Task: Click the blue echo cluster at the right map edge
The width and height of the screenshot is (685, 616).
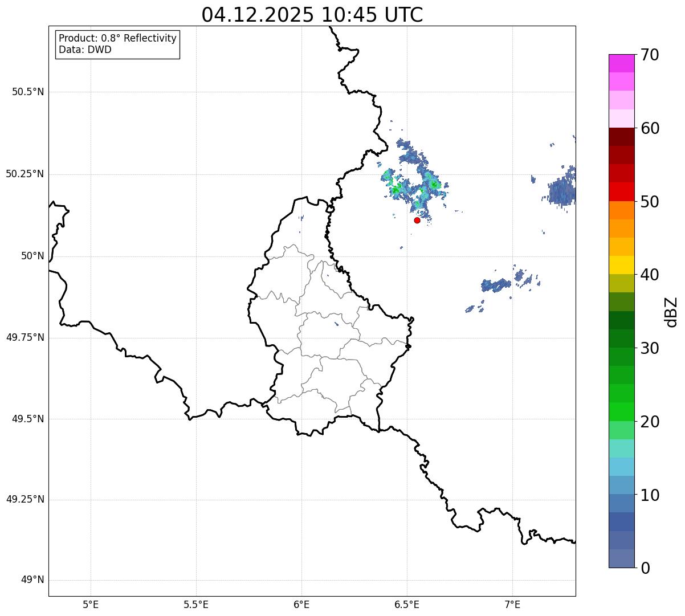Action: click(x=562, y=190)
